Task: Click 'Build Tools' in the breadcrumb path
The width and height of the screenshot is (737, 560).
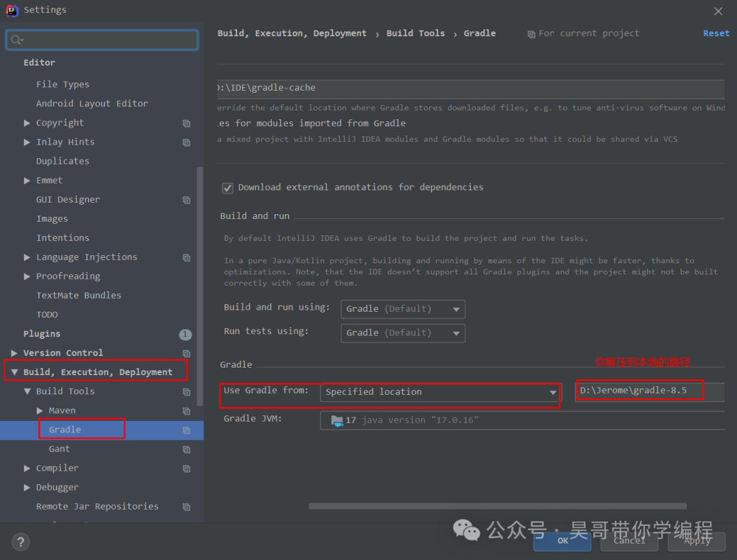Action: 416,33
